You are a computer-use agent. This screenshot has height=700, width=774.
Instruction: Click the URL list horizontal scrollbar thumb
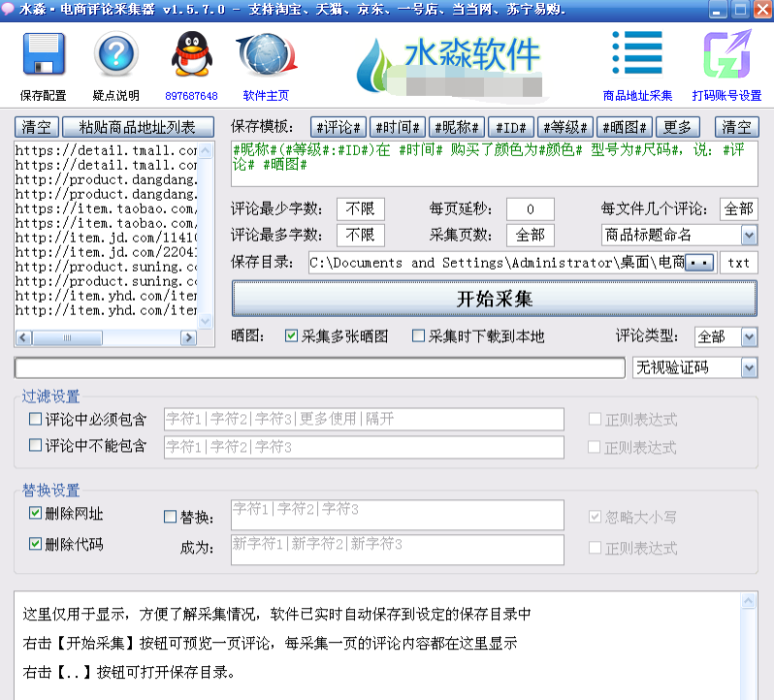(67, 338)
